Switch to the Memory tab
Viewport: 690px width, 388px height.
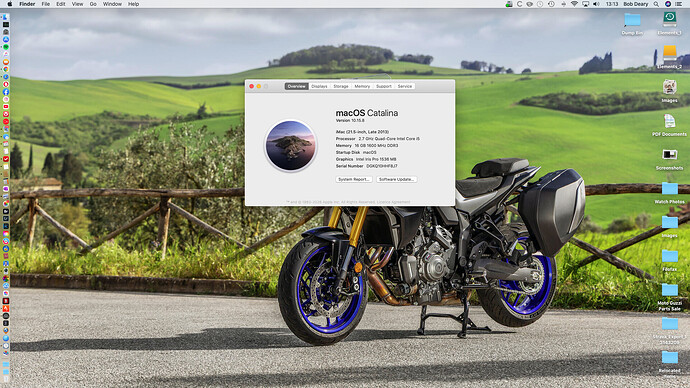pos(362,86)
